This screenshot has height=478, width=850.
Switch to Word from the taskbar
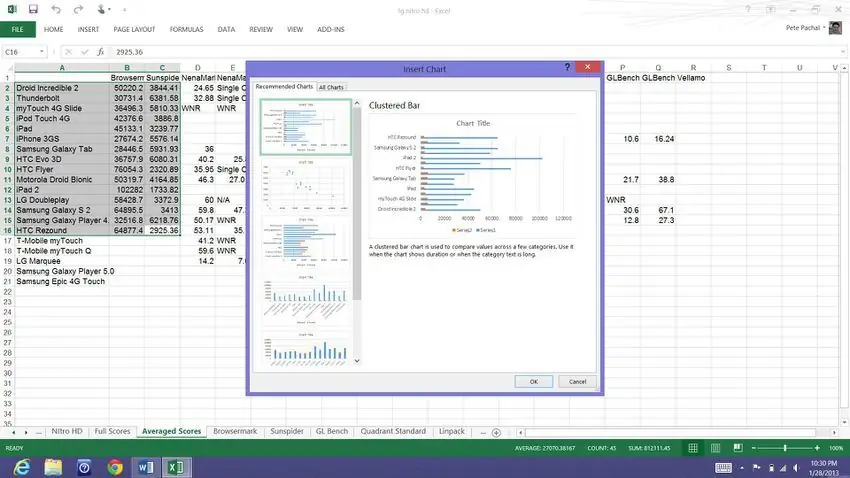point(145,467)
